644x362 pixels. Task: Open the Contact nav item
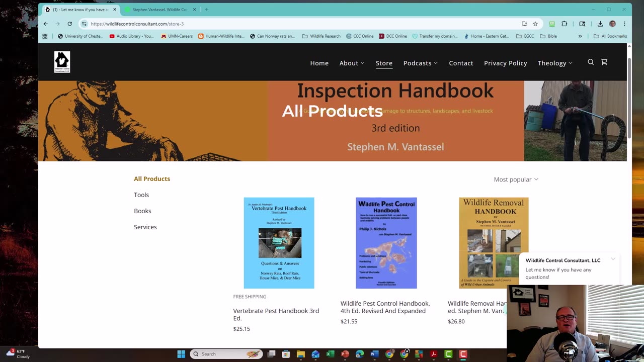point(461,63)
